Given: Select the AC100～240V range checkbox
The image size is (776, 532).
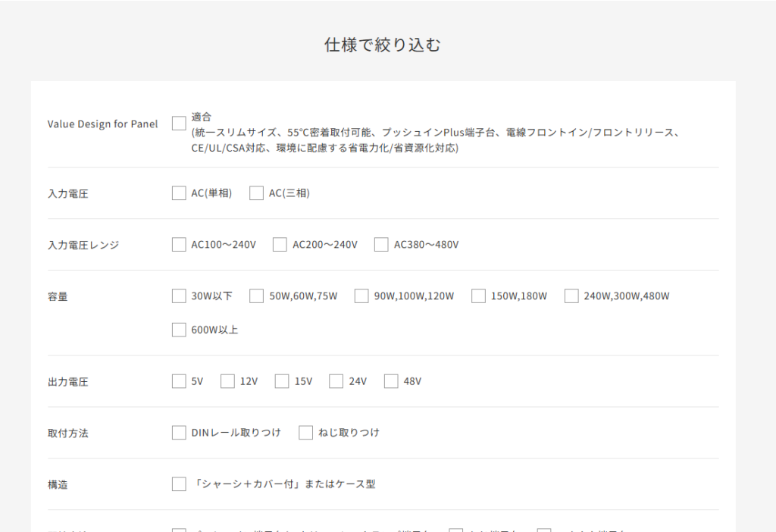Looking at the screenshot, I should click(179, 245).
